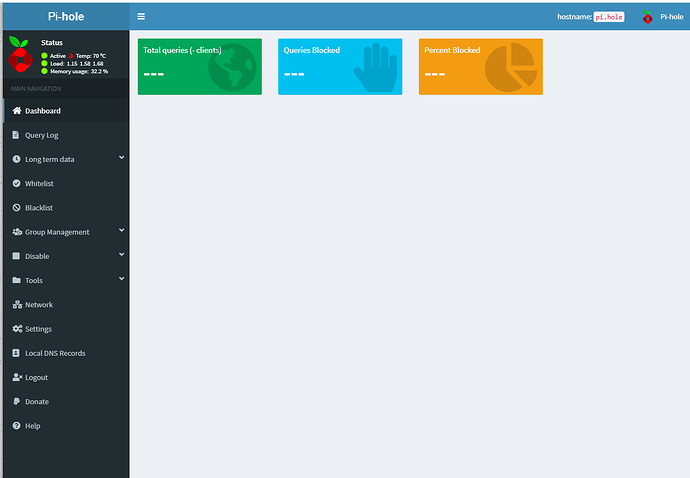Viewport: 690px width, 478px height.
Task: Expand the Tools submenu
Action: [121, 279]
